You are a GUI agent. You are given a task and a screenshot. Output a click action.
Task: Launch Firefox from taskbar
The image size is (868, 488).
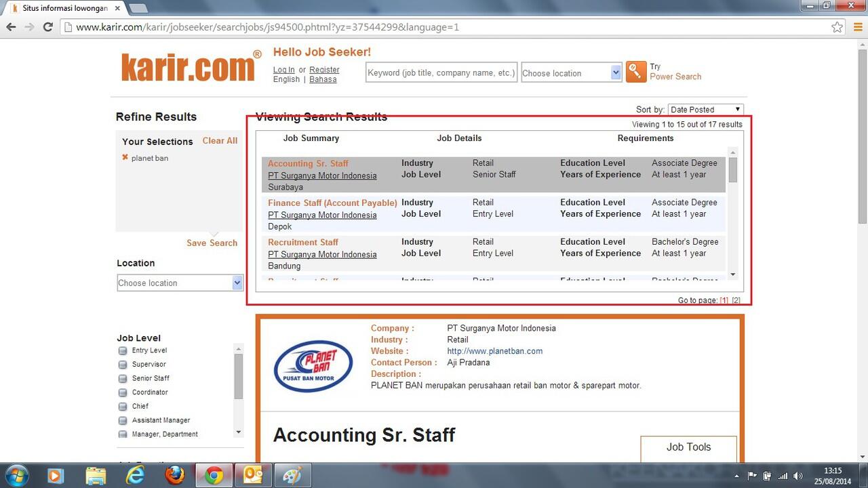(x=175, y=476)
